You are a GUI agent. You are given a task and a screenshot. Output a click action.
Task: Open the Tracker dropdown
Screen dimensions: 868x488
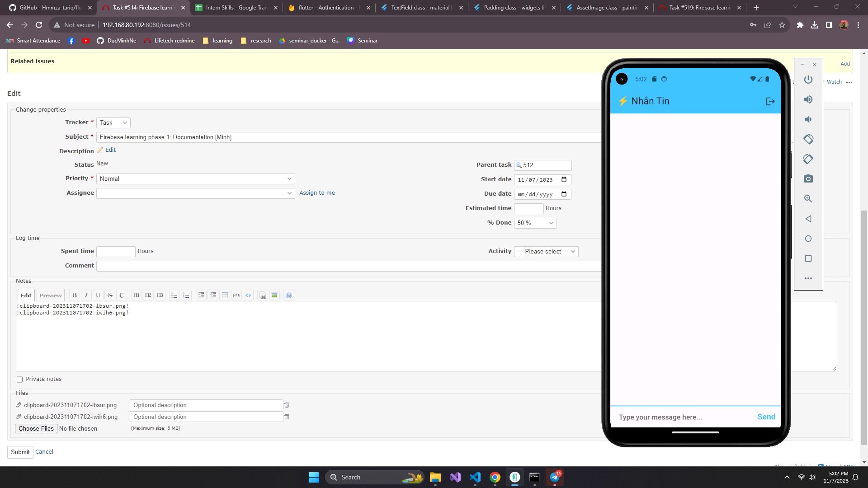pyautogui.click(x=113, y=123)
